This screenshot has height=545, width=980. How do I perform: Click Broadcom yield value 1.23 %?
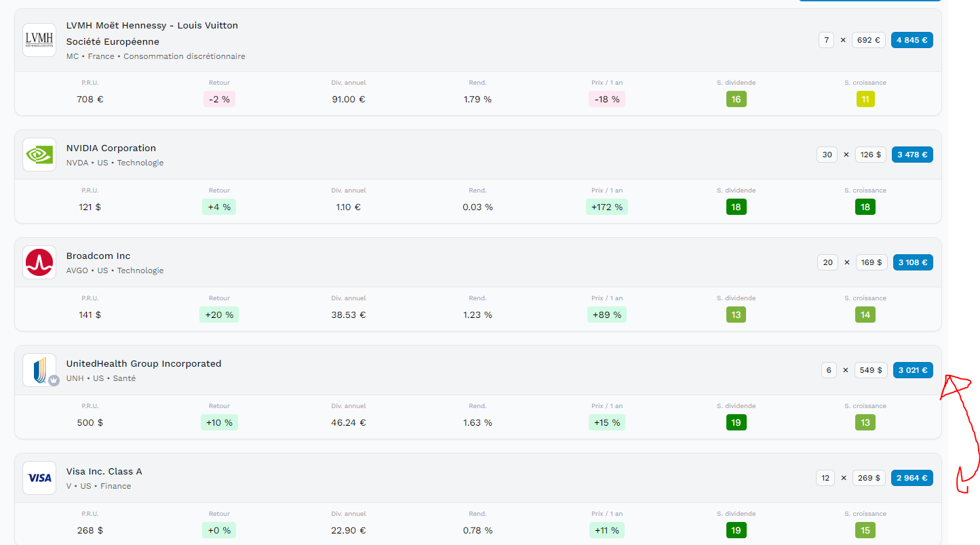click(477, 315)
